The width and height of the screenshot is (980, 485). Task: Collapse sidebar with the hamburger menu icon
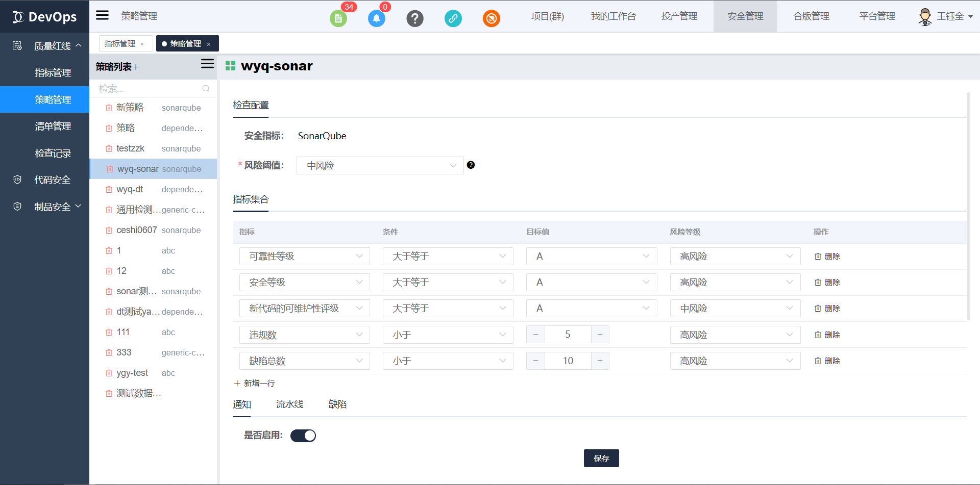tap(103, 15)
